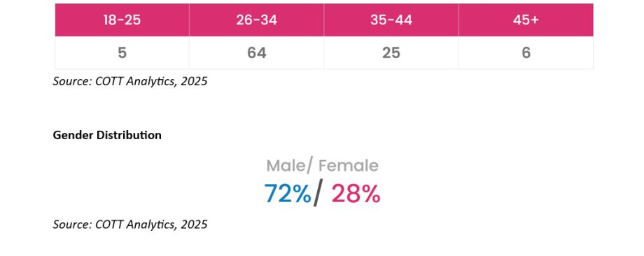Click the Male/ Female label
Image resolution: width=644 pixels, height=256 pixels.
tap(323, 166)
